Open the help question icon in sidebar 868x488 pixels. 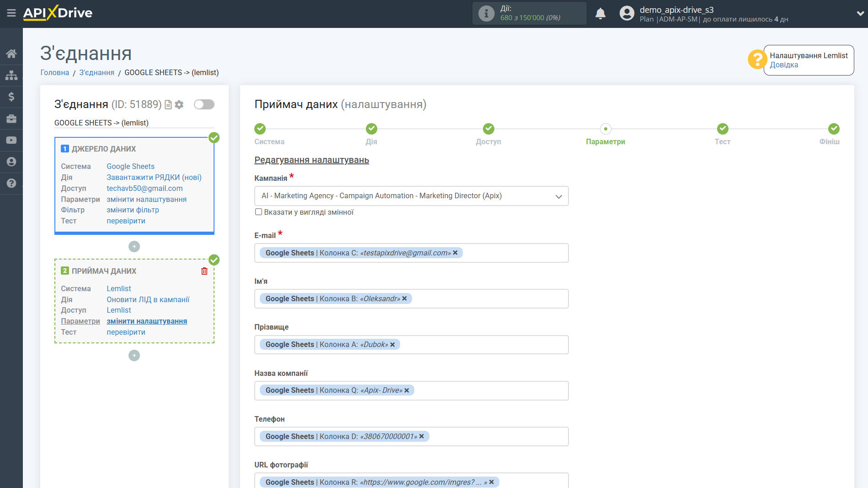click(11, 183)
